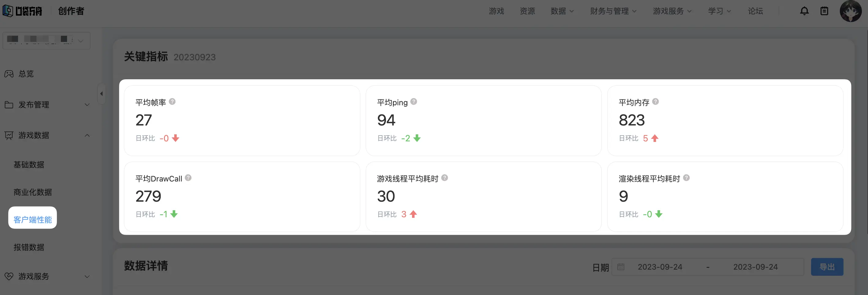
Task: Open the 游戏服务 top navigation dropdown
Action: [672, 11]
